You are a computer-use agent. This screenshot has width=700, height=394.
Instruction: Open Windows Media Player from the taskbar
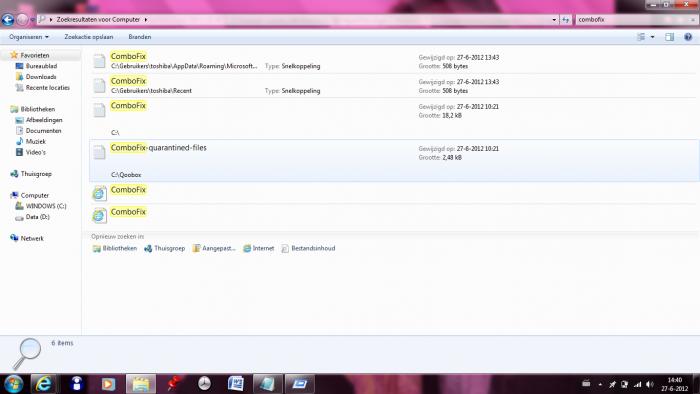click(108, 384)
